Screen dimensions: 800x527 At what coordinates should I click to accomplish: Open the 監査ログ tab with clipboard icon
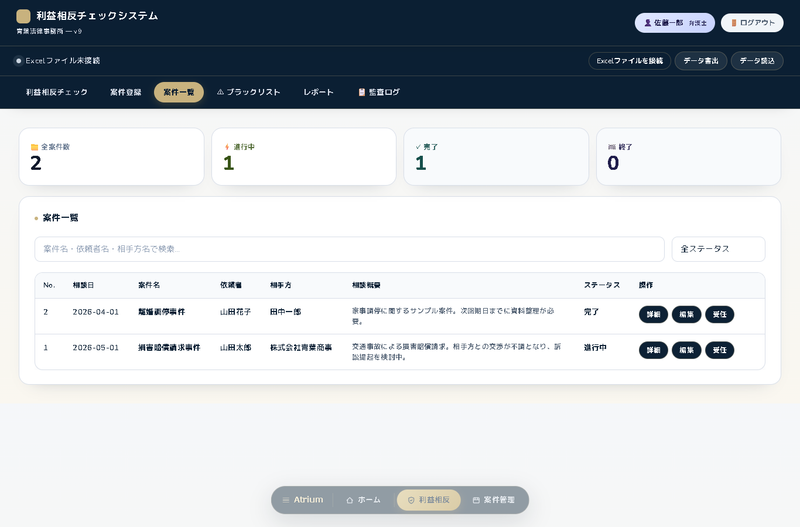(x=379, y=92)
